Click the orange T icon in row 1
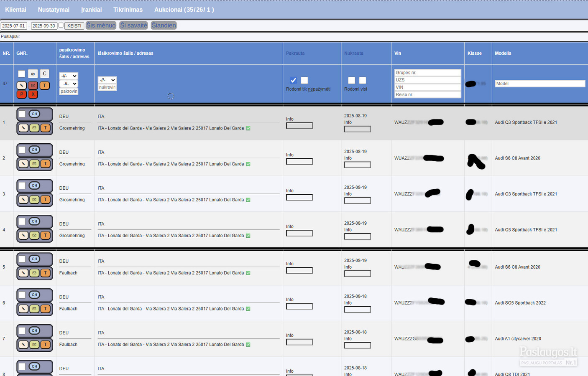 [x=45, y=128]
